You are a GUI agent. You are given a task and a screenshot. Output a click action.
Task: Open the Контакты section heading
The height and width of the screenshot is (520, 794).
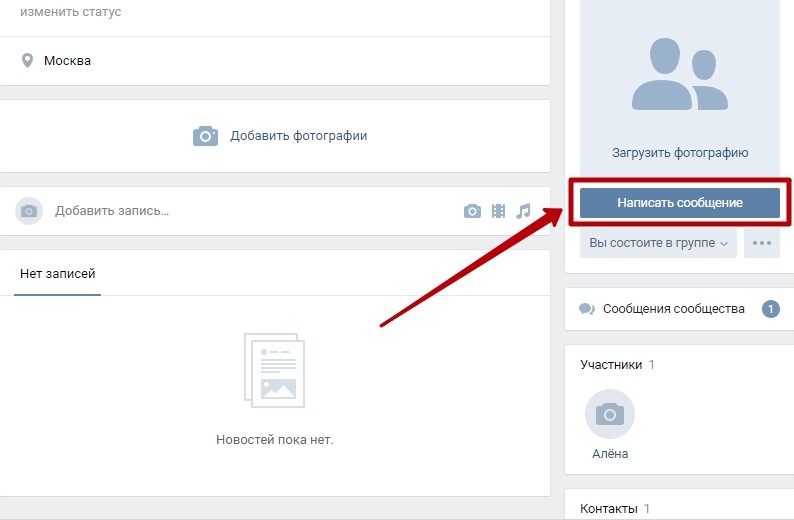tap(609, 508)
